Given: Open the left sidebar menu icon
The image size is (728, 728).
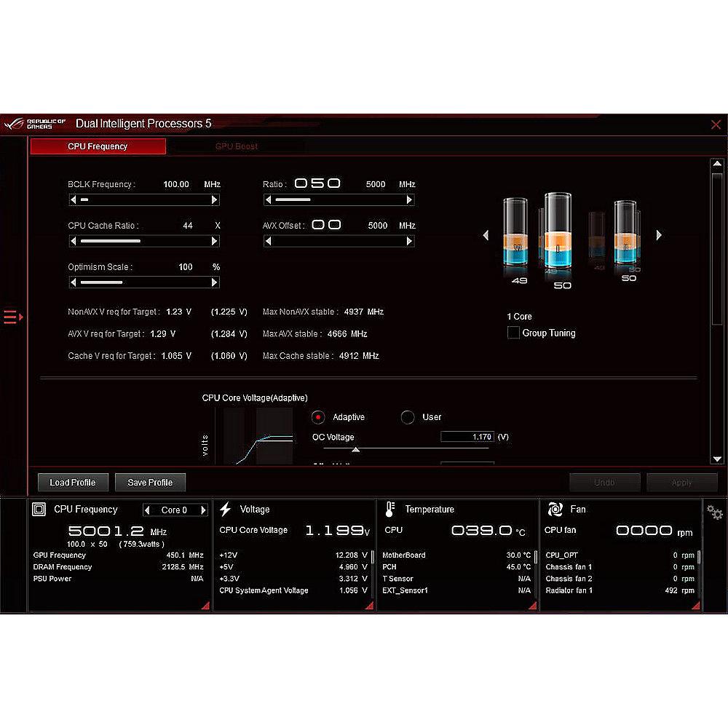Looking at the screenshot, I should pos(13,317).
